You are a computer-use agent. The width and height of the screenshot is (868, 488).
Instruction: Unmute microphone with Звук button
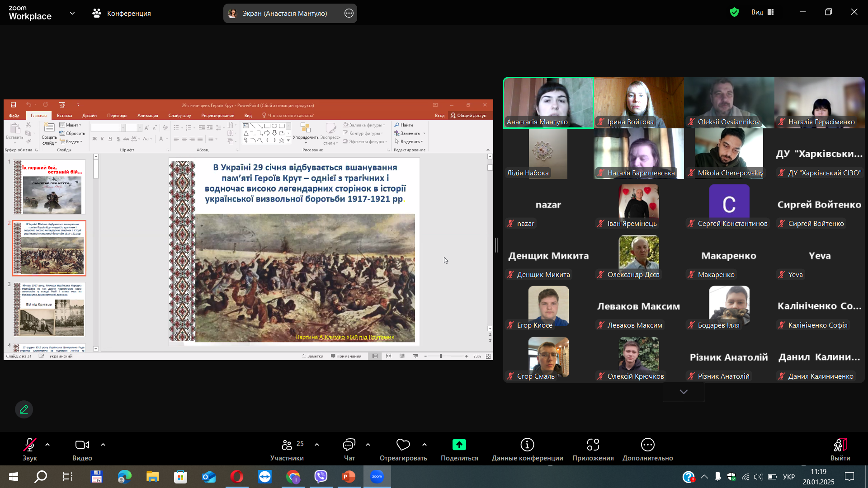coord(30,450)
